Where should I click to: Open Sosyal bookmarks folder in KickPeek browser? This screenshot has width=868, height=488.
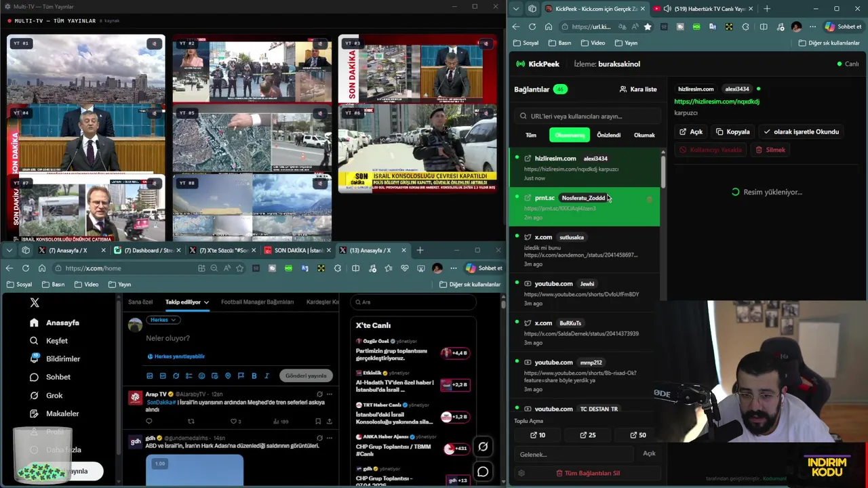[526, 43]
